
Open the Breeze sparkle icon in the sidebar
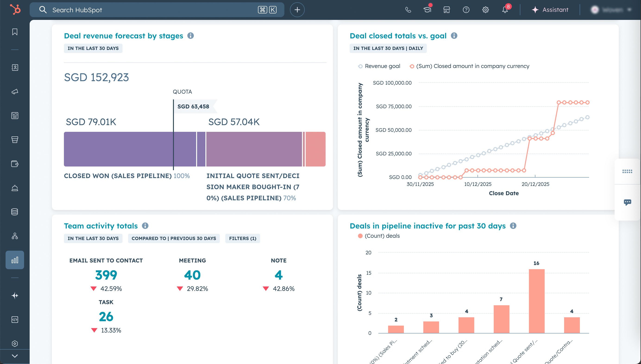coord(15,295)
